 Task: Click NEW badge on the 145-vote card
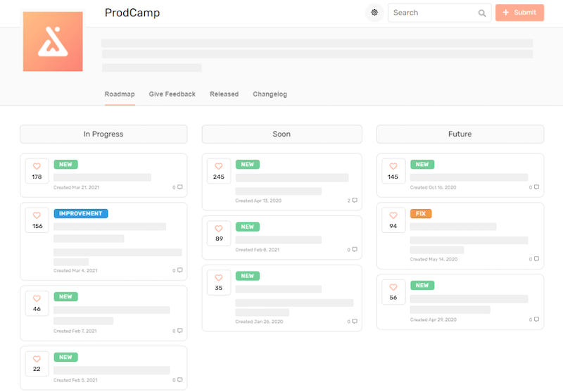tap(422, 165)
